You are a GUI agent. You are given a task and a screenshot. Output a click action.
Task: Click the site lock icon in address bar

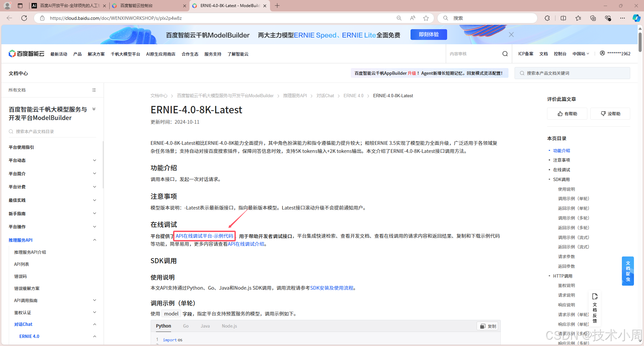pyautogui.click(x=42, y=18)
